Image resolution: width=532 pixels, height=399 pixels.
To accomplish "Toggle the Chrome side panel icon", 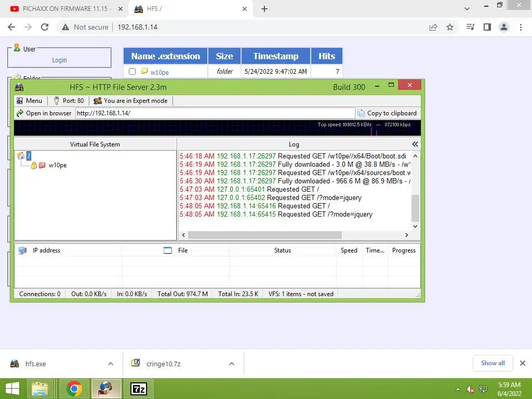I will coord(487,27).
